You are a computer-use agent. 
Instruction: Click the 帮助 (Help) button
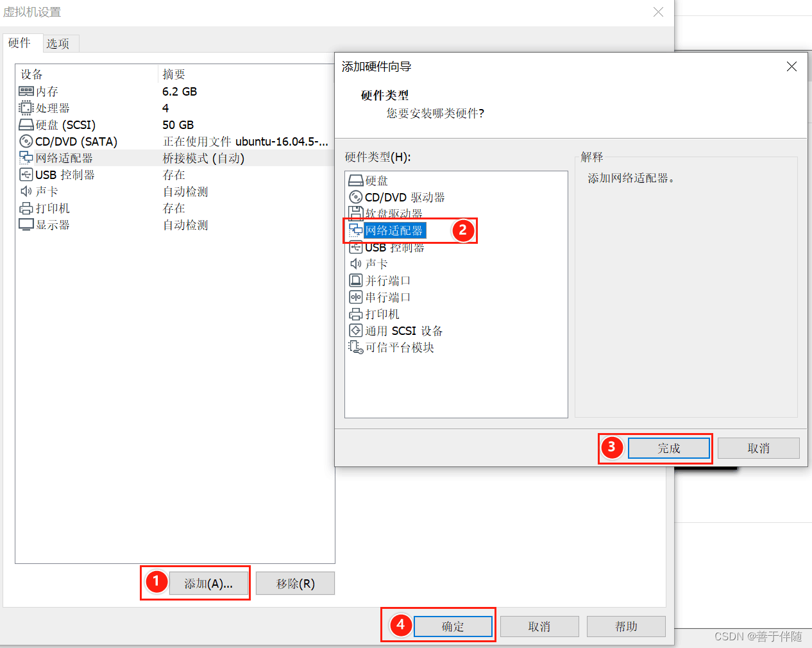(626, 627)
